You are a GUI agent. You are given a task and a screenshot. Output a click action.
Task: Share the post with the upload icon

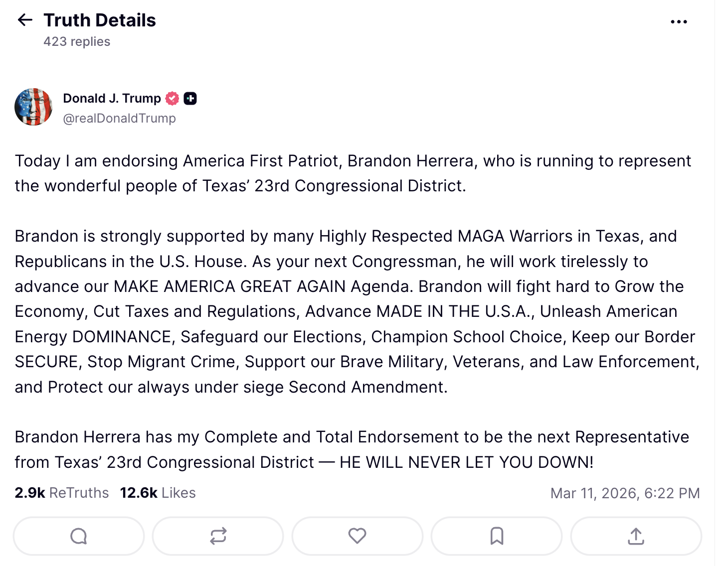coord(636,536)
